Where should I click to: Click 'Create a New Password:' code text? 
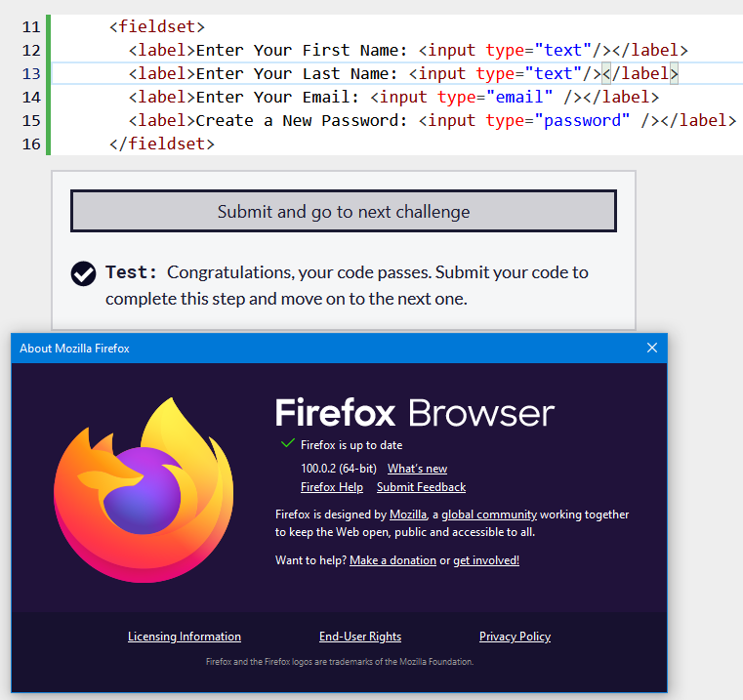(x=302, y=120)
